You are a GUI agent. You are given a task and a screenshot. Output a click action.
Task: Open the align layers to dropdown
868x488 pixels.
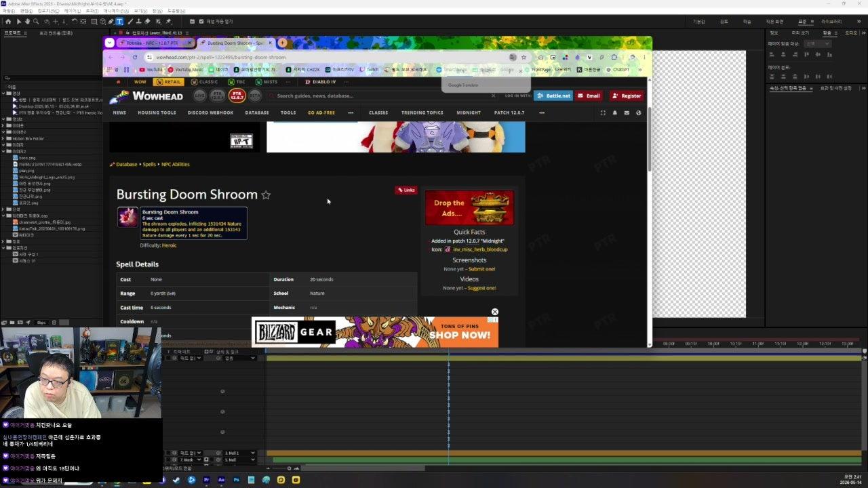pos(817,43)
